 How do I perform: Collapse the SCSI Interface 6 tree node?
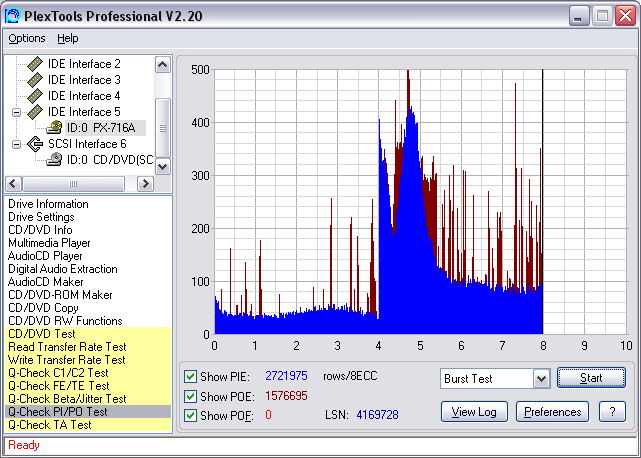tap(16, 144)
